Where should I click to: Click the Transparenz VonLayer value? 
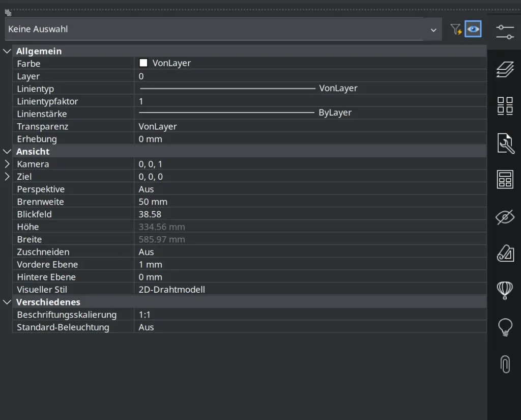[310, 126]
